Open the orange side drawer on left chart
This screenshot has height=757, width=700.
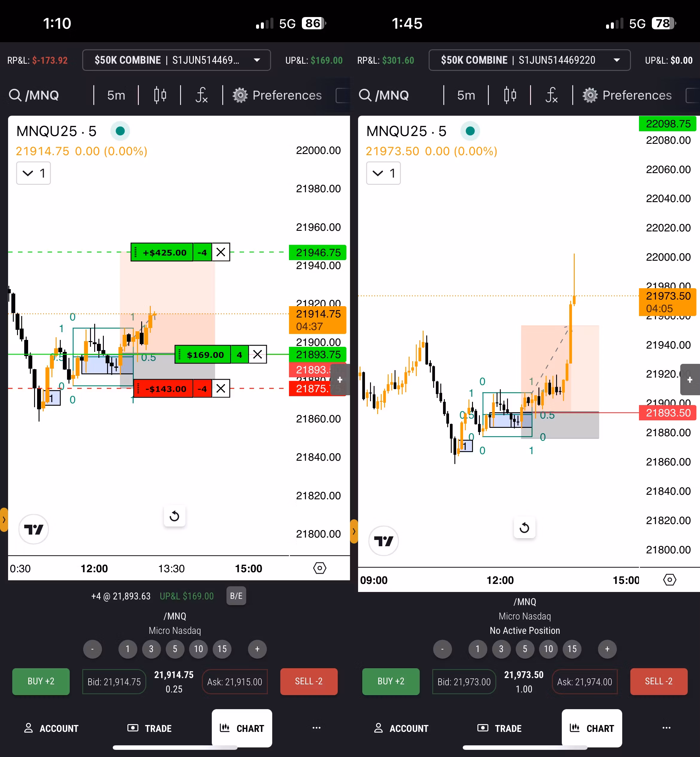click(4, 520)
